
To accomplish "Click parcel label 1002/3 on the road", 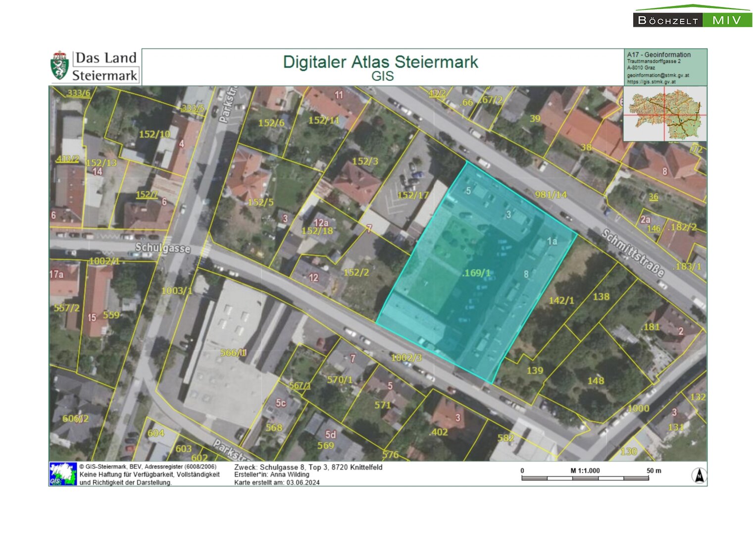I will [x=406, y=357].
